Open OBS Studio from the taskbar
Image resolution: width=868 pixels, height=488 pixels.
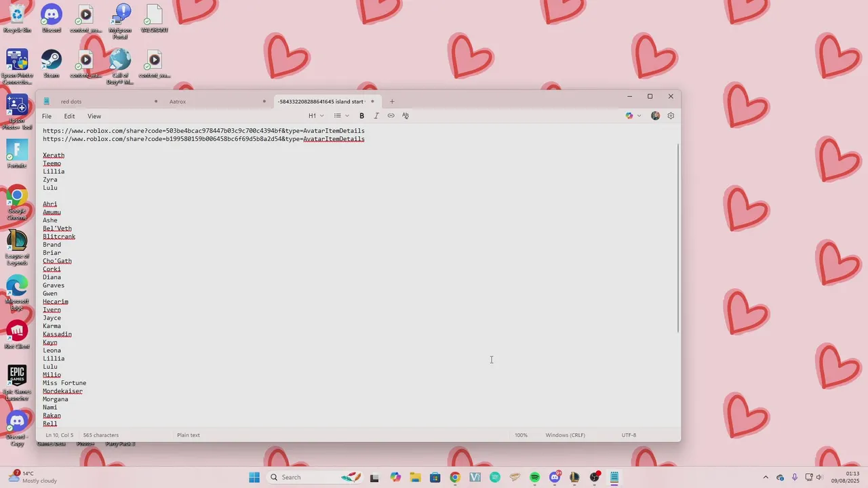coord(595,477)
